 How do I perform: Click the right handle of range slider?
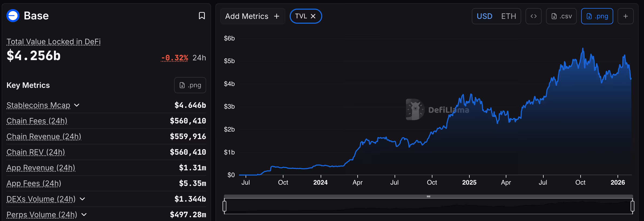click(632, 206)
